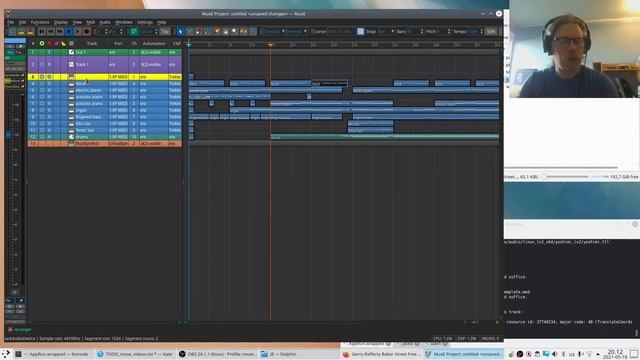This screenshot has width=640, height=360.
Task: Click the red mute column header icon
Action: [49, 43]
